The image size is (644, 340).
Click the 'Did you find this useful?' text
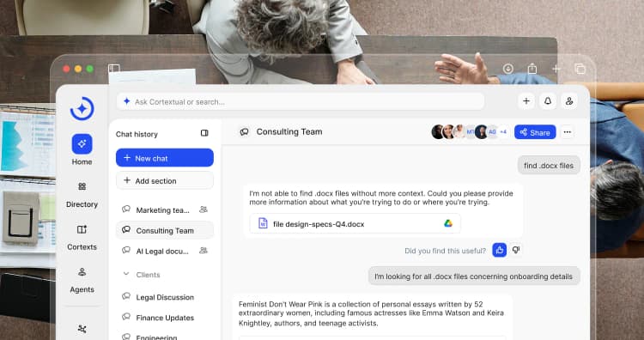pyautogui.click(x=445, y=251)
